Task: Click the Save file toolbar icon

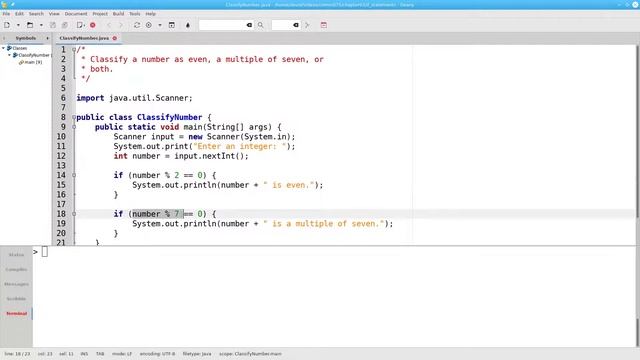Action: pos(53,25)
